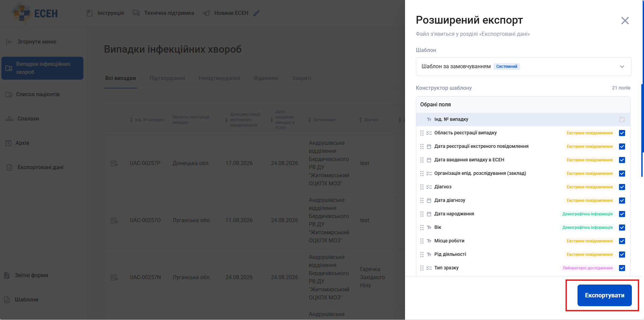Screen dimensions: 644x320
Task: Open the Звітні форми sidebar item
Action: 31,275
